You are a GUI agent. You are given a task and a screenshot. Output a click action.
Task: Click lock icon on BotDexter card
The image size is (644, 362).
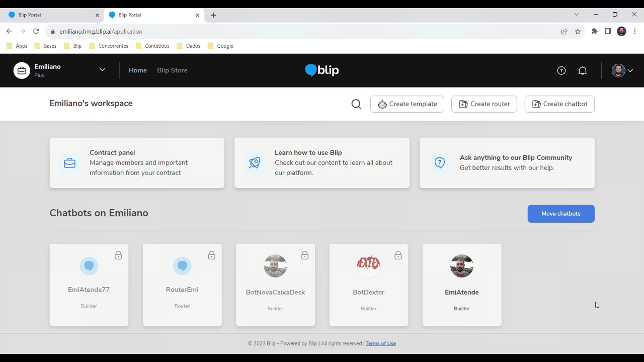click(x=398, y=255)
